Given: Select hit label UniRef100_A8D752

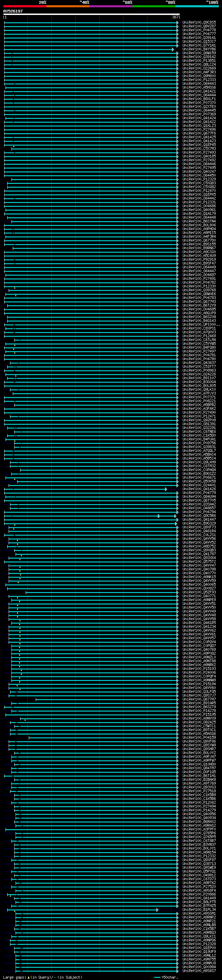Looking at the screenshot, I should 199,546.
